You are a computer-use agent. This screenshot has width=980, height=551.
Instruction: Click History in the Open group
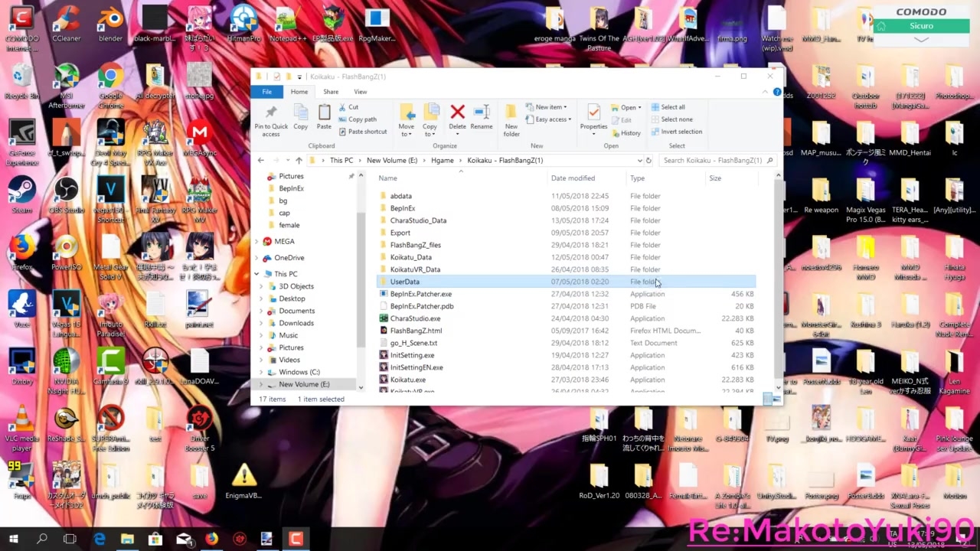coord(626,133)
